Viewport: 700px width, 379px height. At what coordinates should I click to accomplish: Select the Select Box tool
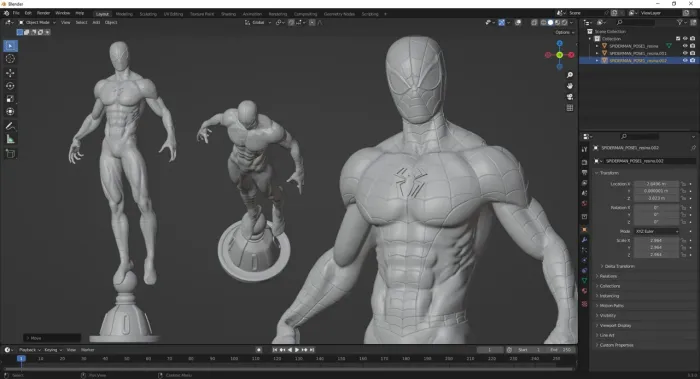point(10,46)
